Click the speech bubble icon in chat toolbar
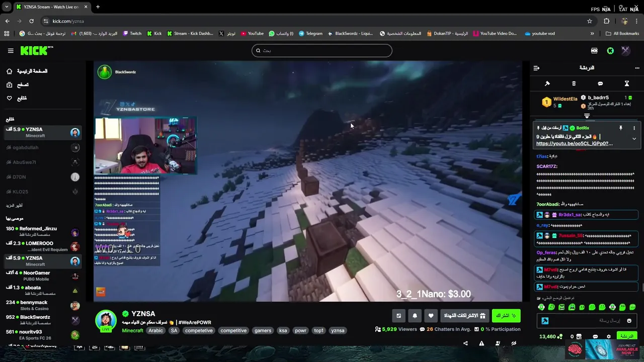 click(x=600, y=83)
